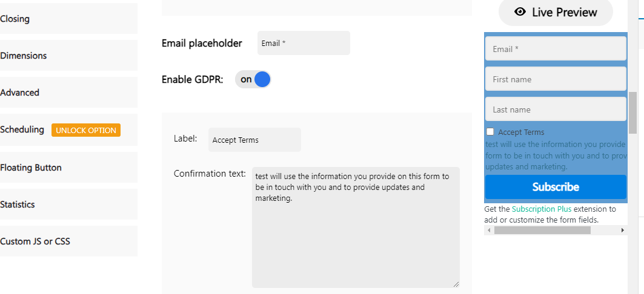The image size is (644, 294).
Task: Open the Closing settings section
Action: pos(68,19)
